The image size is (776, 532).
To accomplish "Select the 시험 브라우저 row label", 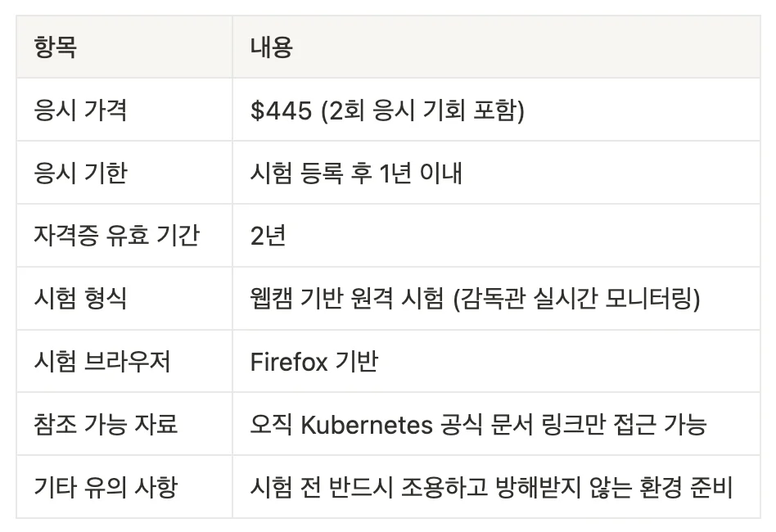I will [102, 362].
